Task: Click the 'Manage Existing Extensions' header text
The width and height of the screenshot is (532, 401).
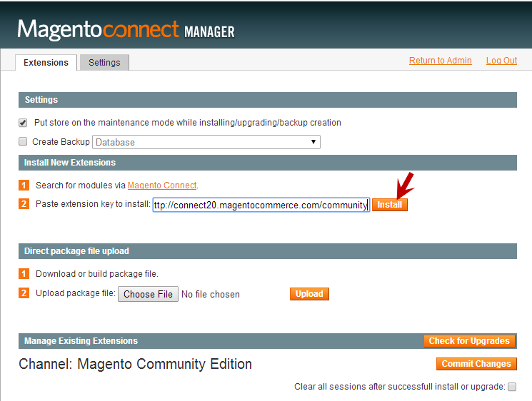Action: point(81,341)
